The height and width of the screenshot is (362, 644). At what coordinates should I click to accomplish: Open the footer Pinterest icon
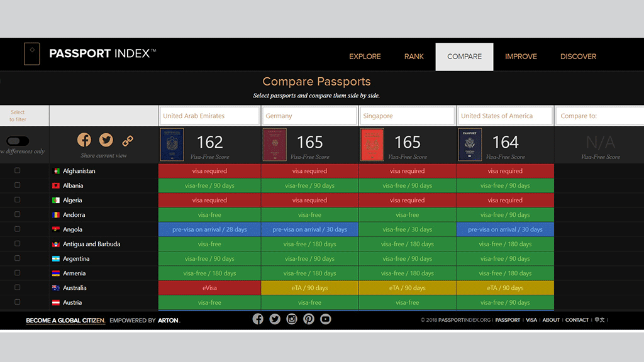pyautogui.click(x=309, y=319)
